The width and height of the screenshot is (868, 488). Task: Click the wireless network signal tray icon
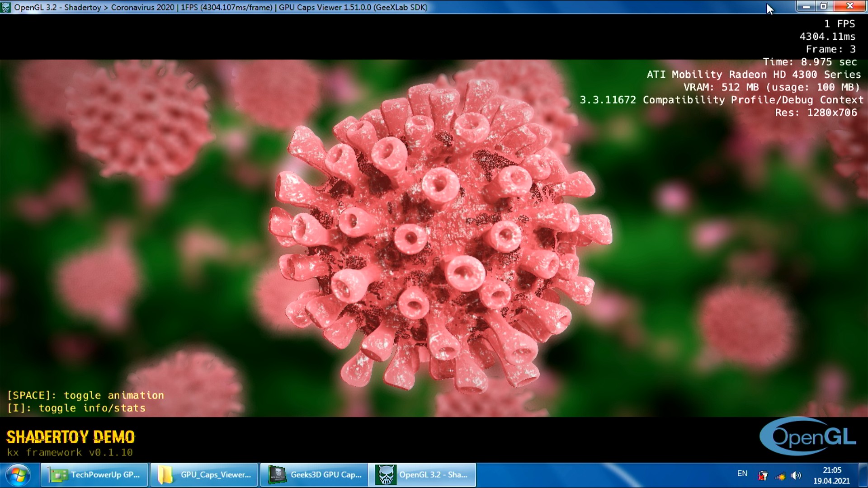click(780, 475)
